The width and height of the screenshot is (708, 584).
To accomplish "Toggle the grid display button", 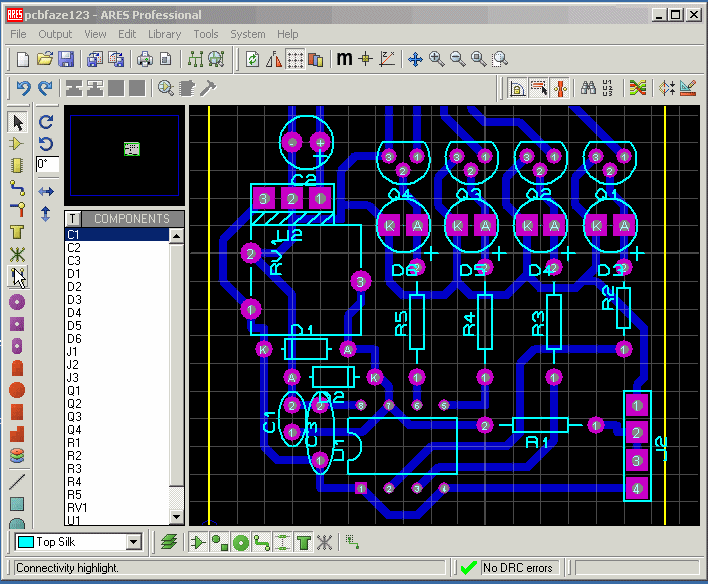I will click(295, 59).
